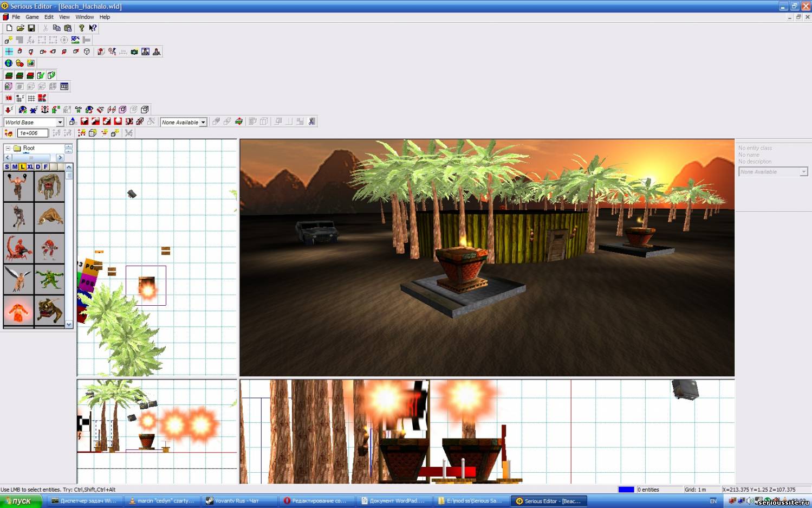
Task: Toggle the L thumbnail size button
Action: click(x=22, y=166)
